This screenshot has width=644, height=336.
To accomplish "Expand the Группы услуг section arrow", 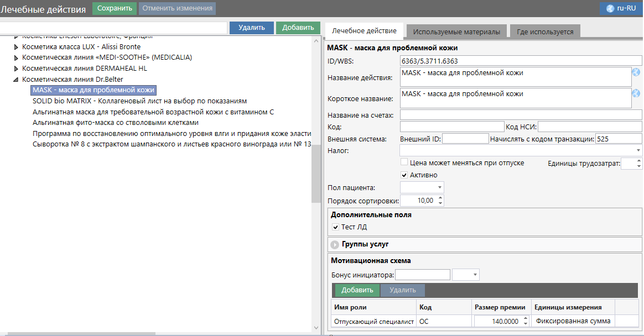I will tap(335, 244).
